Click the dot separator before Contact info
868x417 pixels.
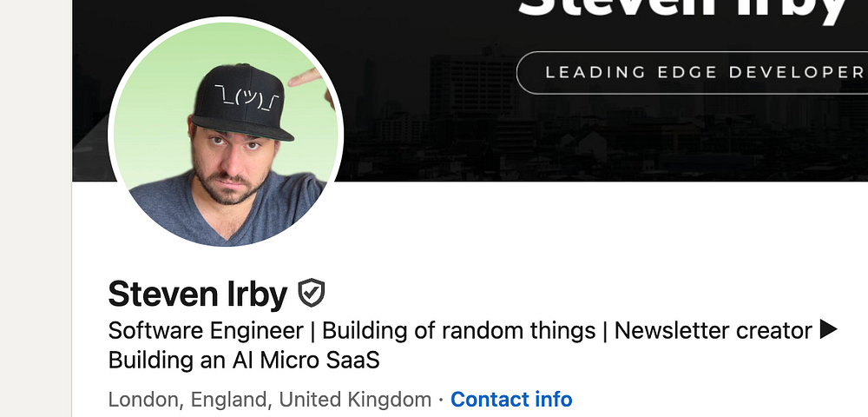(441, 400)
